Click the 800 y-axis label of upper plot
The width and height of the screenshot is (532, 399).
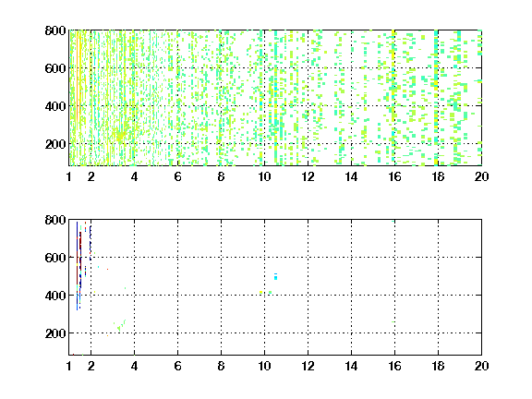tap(55, 30)
